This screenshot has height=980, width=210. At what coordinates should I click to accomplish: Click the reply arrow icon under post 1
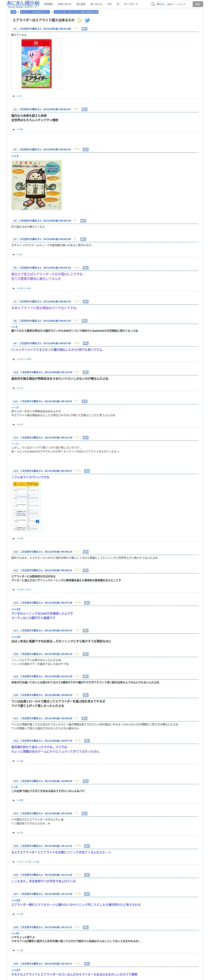pos(13,96)
